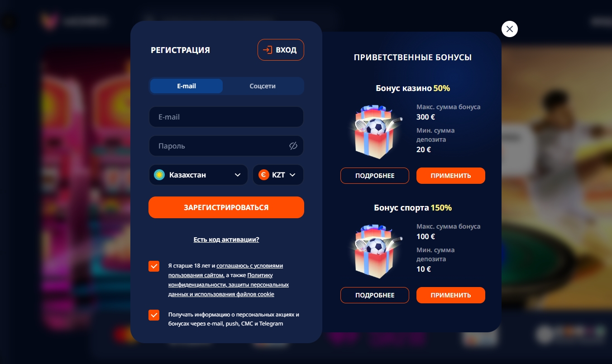612x364 pixels.
Task: Expand the Казахстан country dropdown chevron
Action: pos(238,175)
